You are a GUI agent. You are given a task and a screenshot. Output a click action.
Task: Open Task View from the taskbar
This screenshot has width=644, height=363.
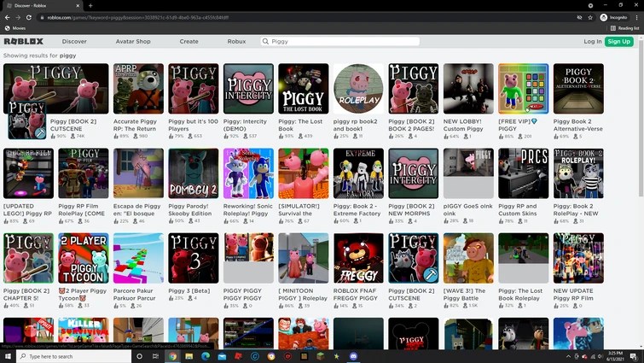tap(155, 356)
